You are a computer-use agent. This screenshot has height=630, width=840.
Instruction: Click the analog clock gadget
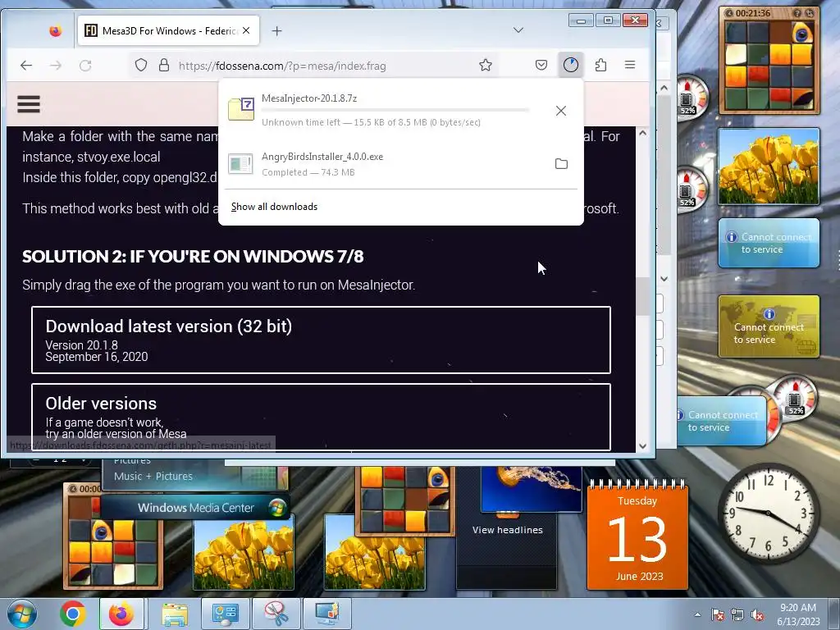[x=768, y=514]
